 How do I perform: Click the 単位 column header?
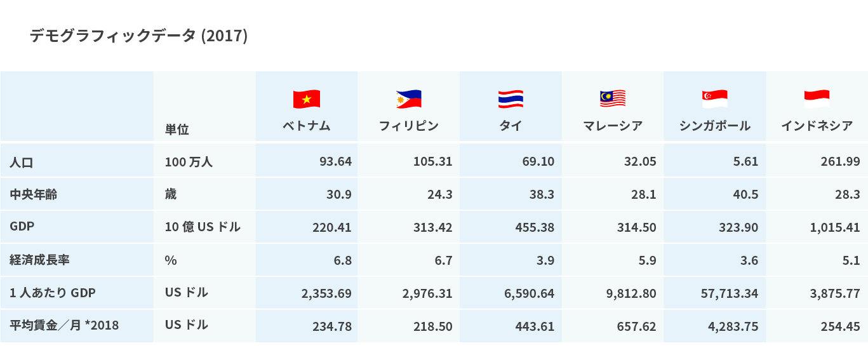point(177,130)
